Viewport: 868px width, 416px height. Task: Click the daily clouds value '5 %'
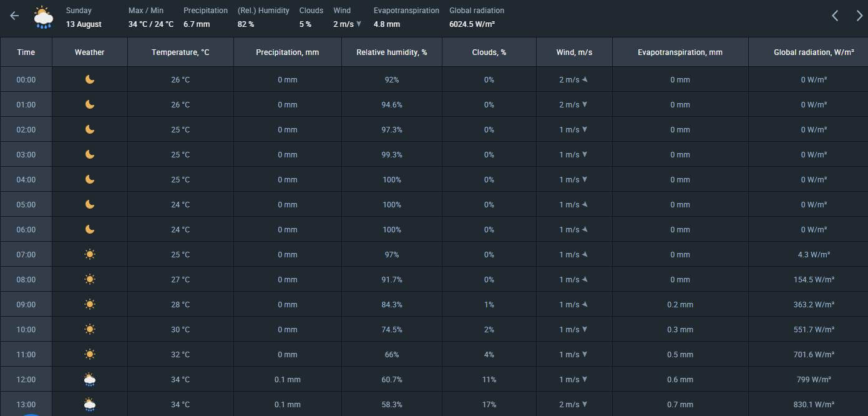[x=305, y=24]
